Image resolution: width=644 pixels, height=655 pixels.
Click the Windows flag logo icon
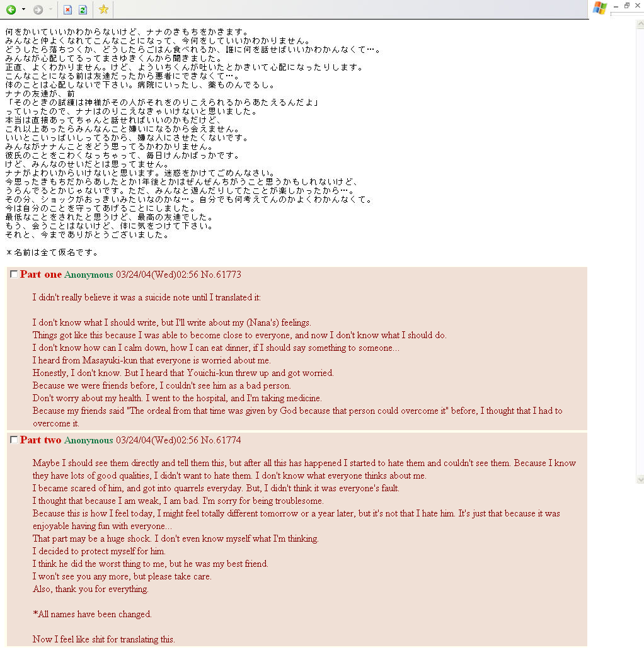click(x=600, y=8)
